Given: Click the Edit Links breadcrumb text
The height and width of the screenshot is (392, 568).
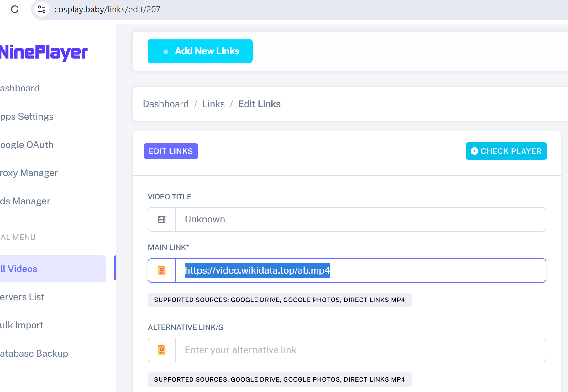Looking at the screenshot, I should tap(259, 104).
